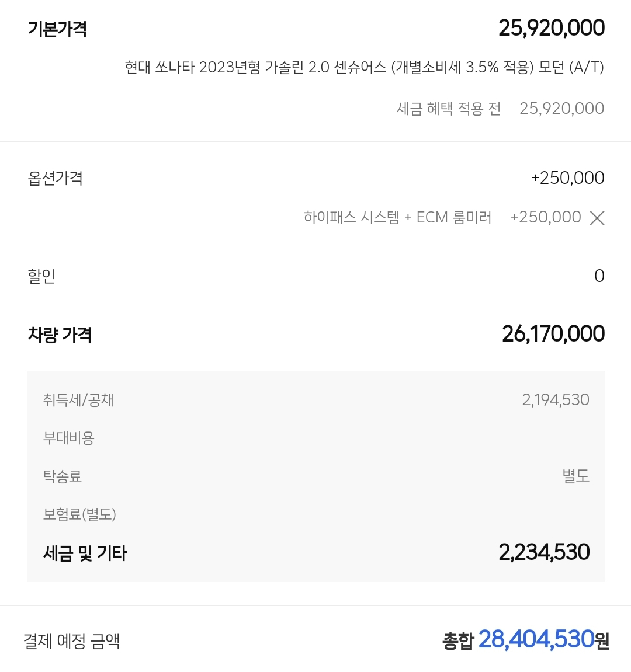Click the vehicle price 26,170,000
Screen dimensions: 631x672
click(553, 334)
